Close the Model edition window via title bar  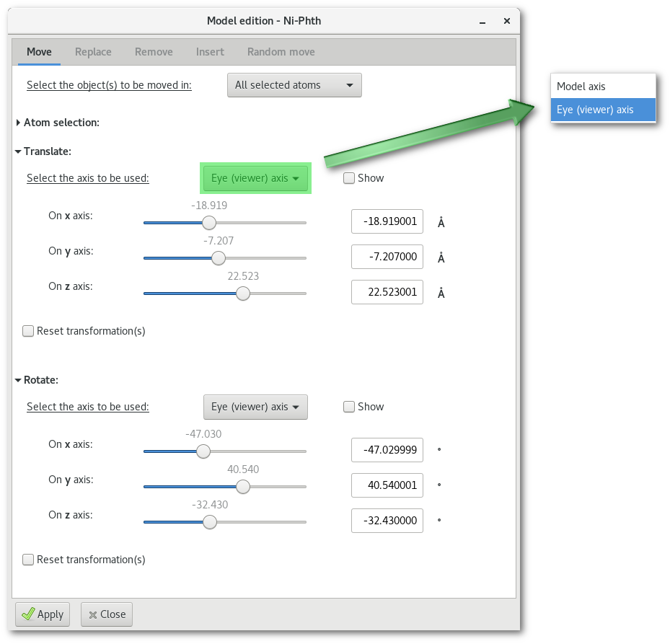[507, 21]
